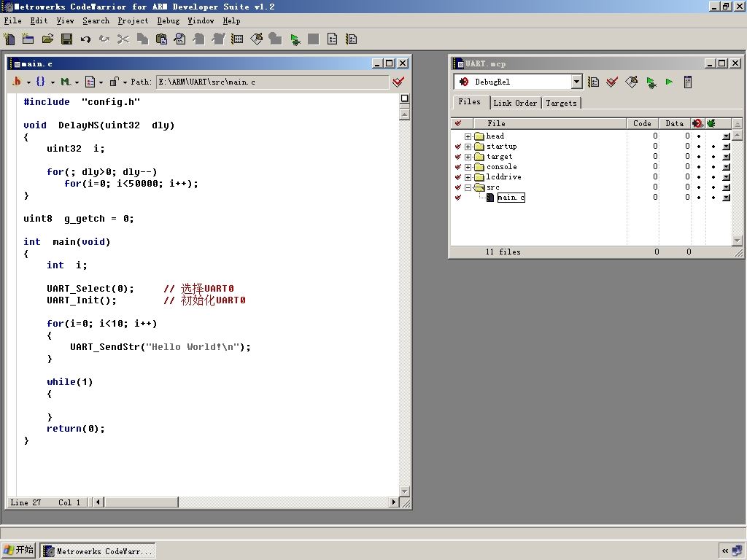Open the row popup for main.c
Screen dimensions: 747x560
[726, 198]
